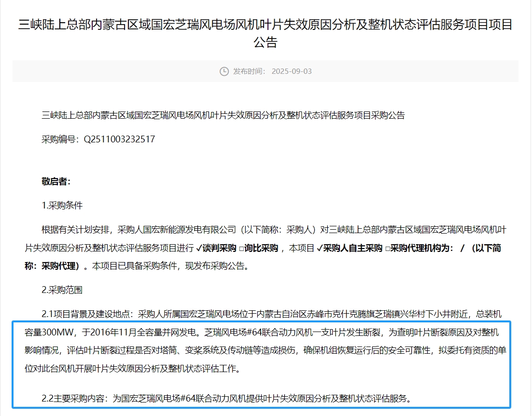Select the 2.采购范围 section heading
The height and width of the screenshot is (416, 532).
pos(62,290)
